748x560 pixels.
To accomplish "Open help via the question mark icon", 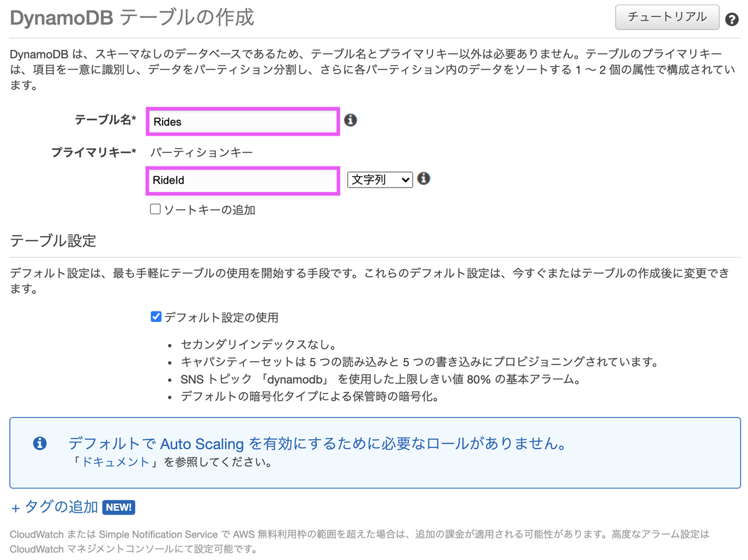I will (x=732, y=19).
